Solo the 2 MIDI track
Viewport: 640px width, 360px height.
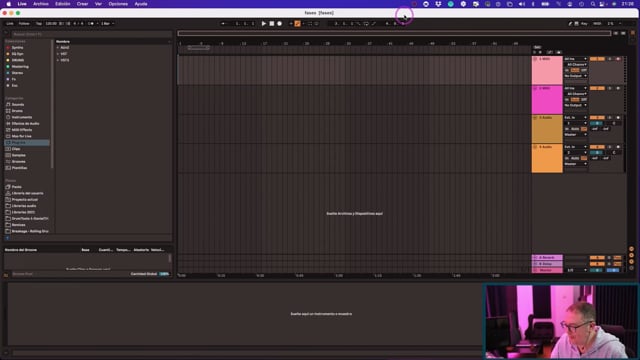pyautogui.click(x=610, y=88)
